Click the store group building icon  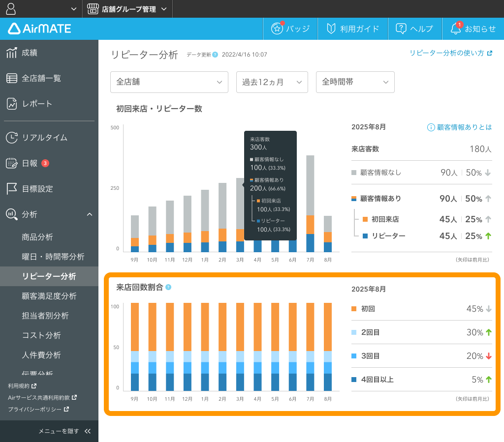[93, 9]
